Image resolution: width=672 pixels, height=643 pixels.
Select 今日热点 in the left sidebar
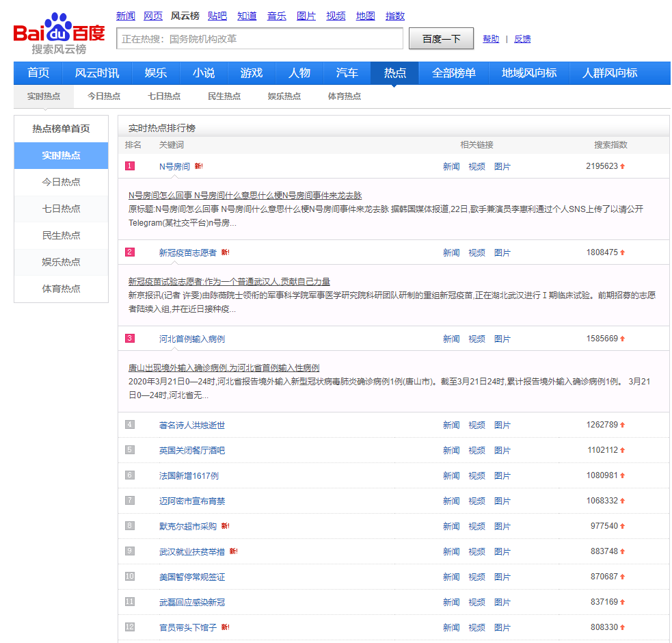pyautogui.click(x=61, y=182)
